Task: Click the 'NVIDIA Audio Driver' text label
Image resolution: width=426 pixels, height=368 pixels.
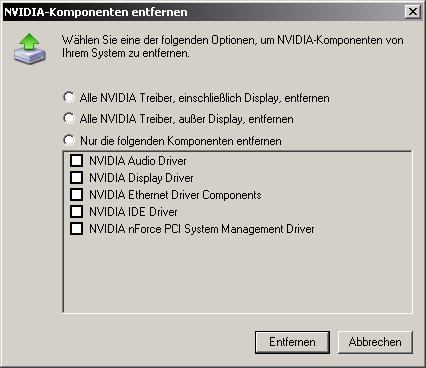Action: click(138, 161)
